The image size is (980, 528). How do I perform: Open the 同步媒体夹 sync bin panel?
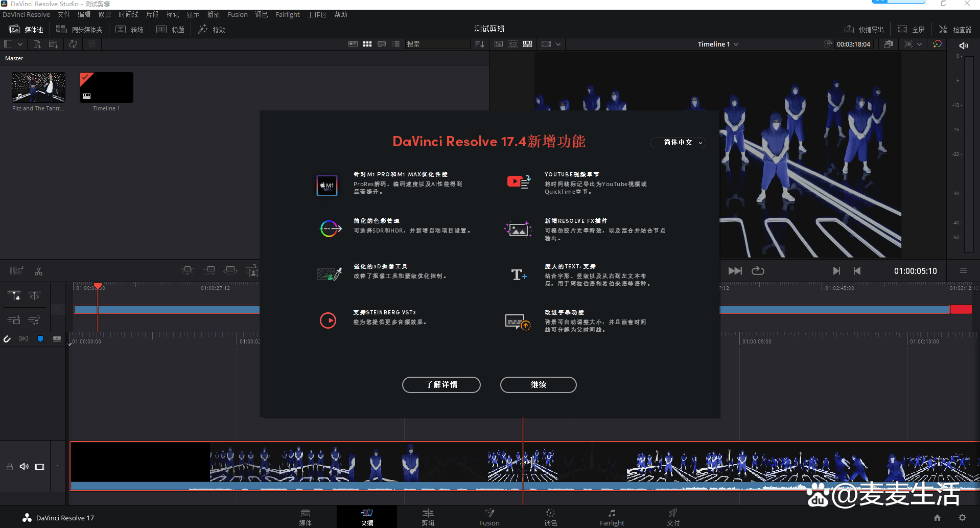(79, 30)
